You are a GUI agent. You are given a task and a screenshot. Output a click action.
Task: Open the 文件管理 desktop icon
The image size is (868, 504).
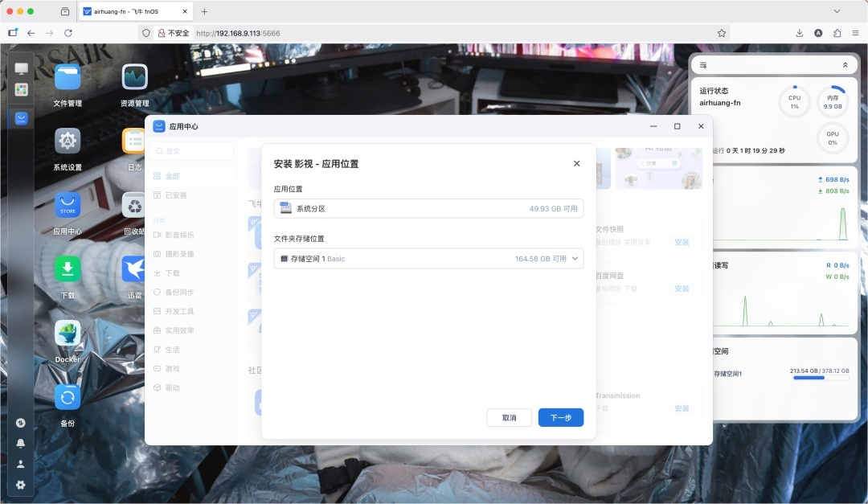click(68, 77)
